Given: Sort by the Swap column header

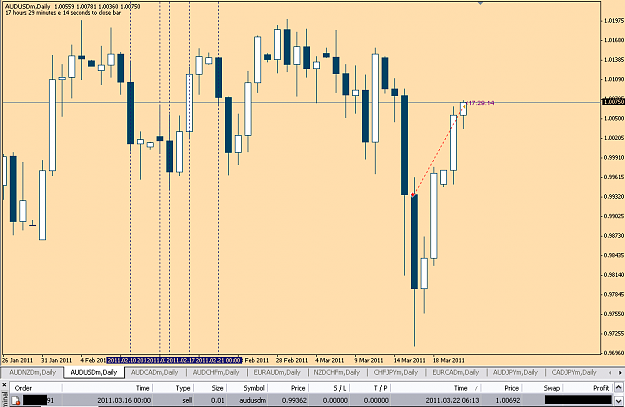Looking at the screenshot, I should 552,388.
